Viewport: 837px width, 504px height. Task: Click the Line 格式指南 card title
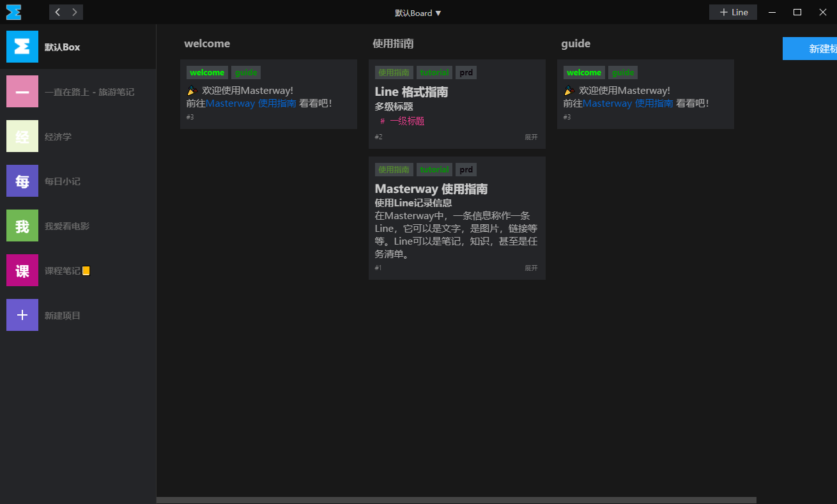pos(411,92)
